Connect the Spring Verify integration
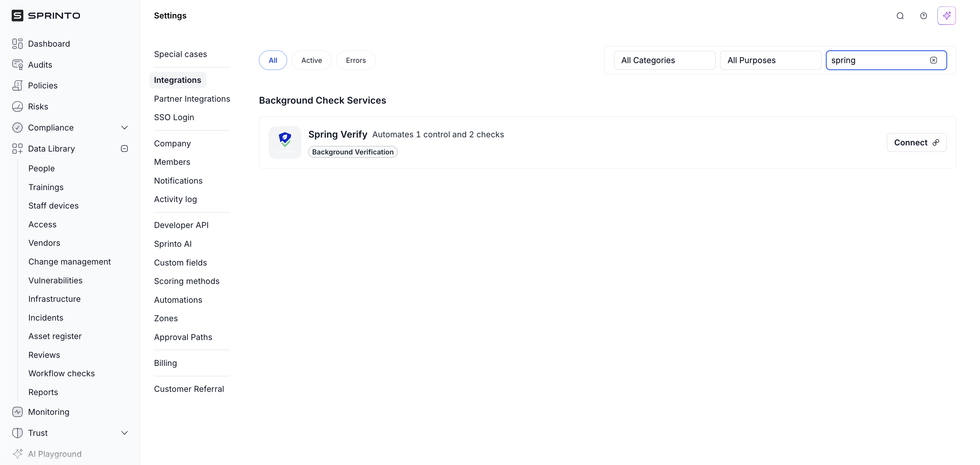 pyautogui.click(x=916, y=142)
